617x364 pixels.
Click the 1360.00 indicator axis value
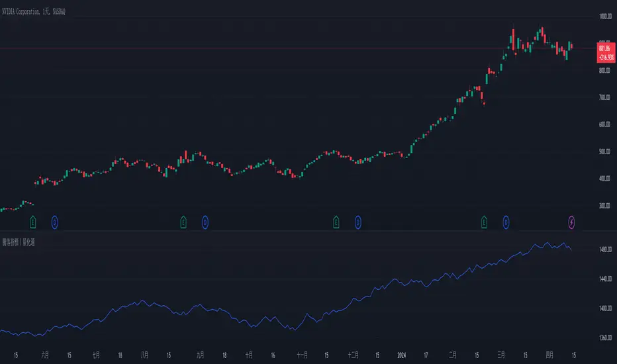point(605,338)
